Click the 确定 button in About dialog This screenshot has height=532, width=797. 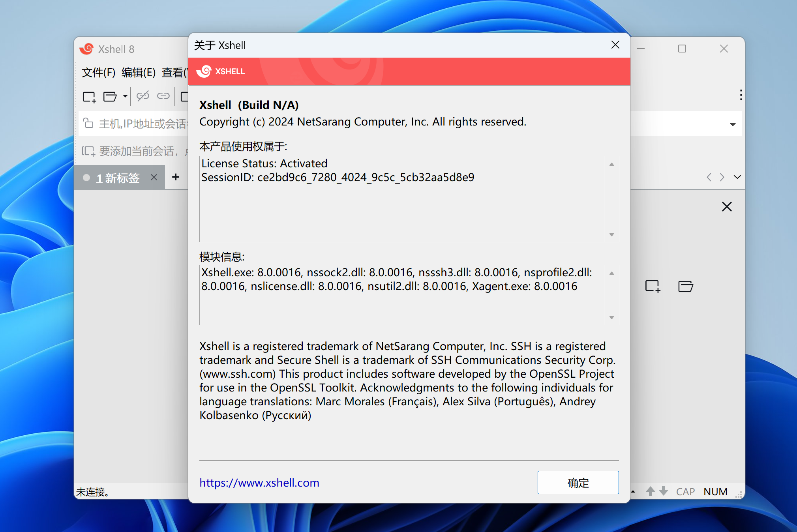click(x=578, y=482)
